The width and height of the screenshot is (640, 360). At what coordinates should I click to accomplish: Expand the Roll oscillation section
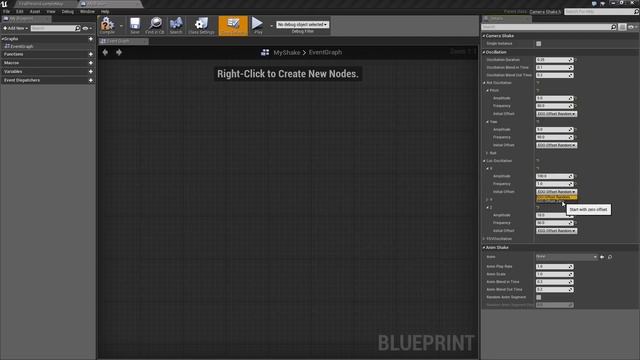[487, 153]
